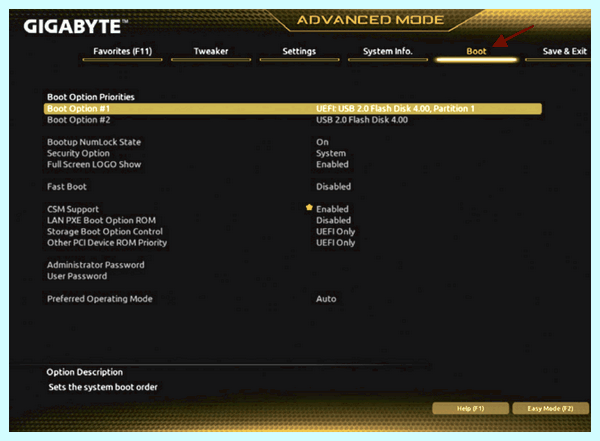The image size is (600, 441).
Task: Select the Boot tab
Action: [x=476, y=51]
